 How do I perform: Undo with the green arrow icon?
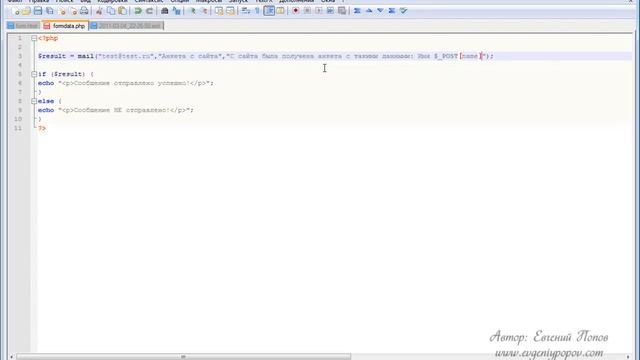[138, 11]
